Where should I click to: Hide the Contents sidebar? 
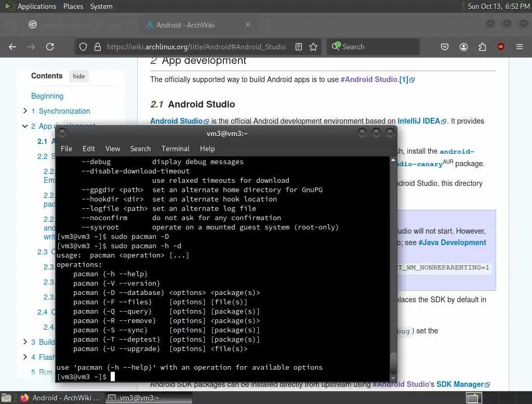pyautogui.click(x=79, y=76)
